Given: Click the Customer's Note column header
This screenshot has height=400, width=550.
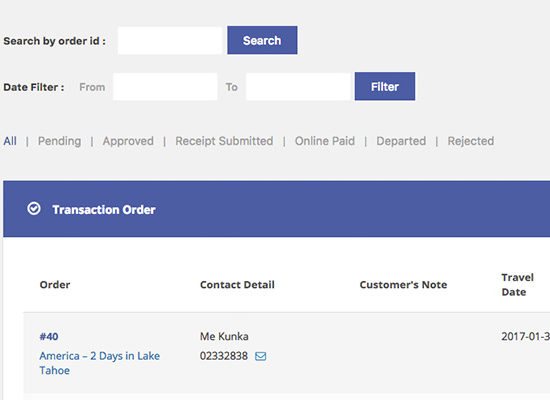Looking at the screenshot, I should (403, 285).
